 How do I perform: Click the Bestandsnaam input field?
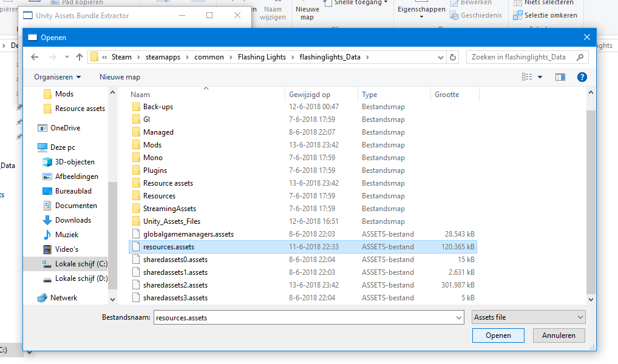[304, 317]
